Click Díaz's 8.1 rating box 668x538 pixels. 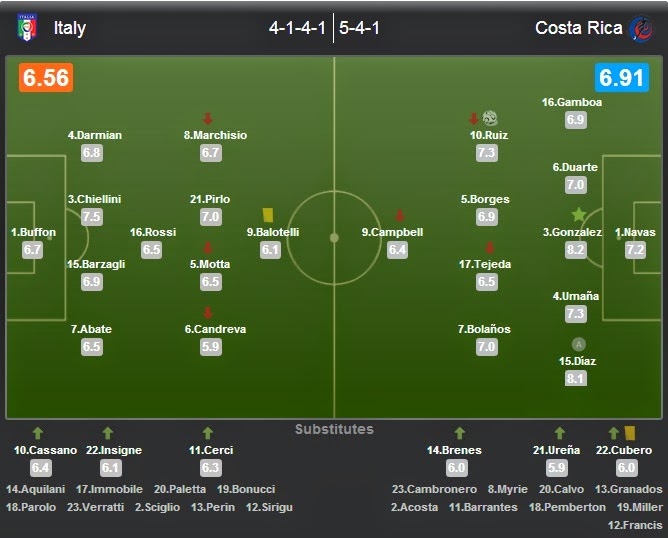(x=575, y=378)
